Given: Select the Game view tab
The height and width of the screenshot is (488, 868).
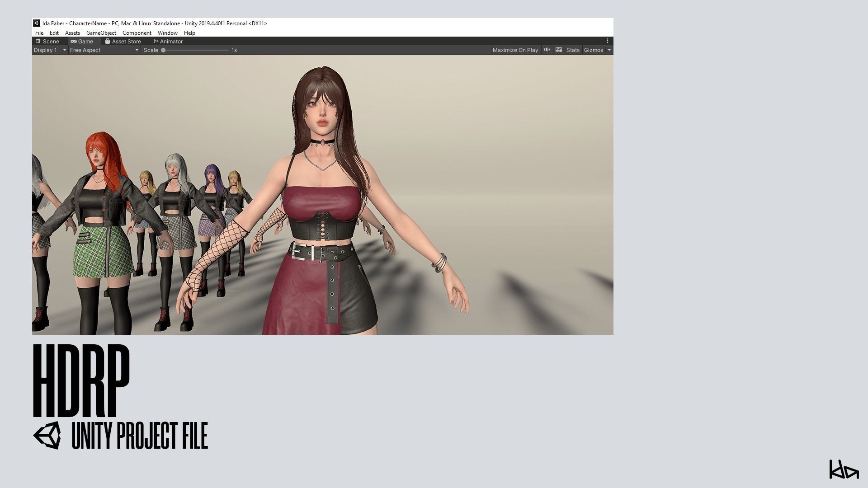Looking at the screenshot, I should [82, 41].
